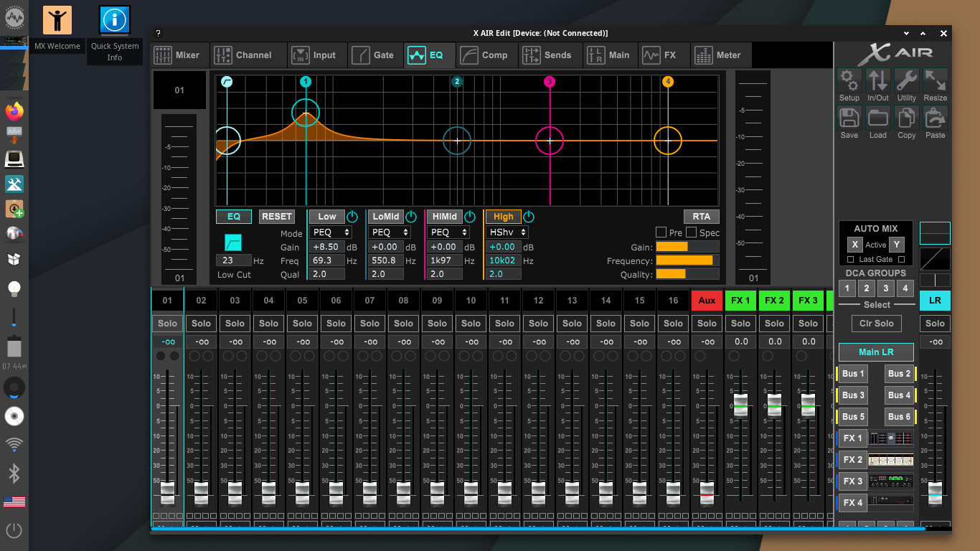Open the Low band PEQ mode dropdown
This screenshot has height=551, width=980.
click(331, 232)
